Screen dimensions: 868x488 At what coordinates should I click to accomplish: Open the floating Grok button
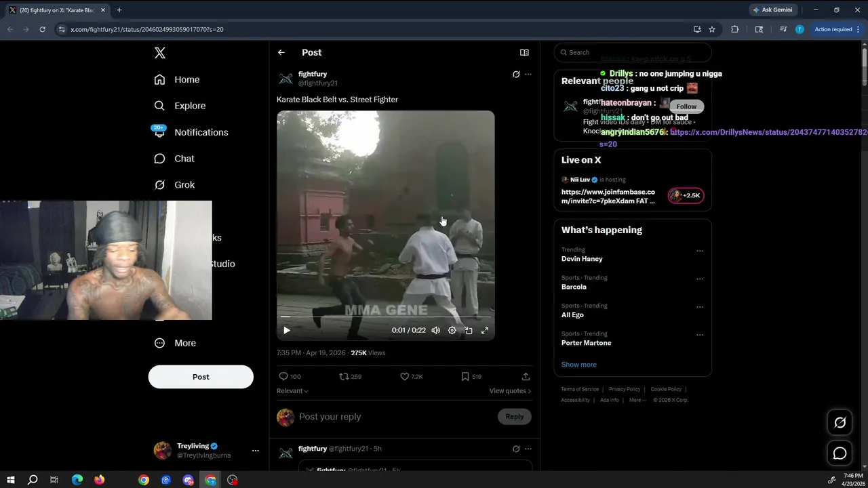(x=840, y=423)
